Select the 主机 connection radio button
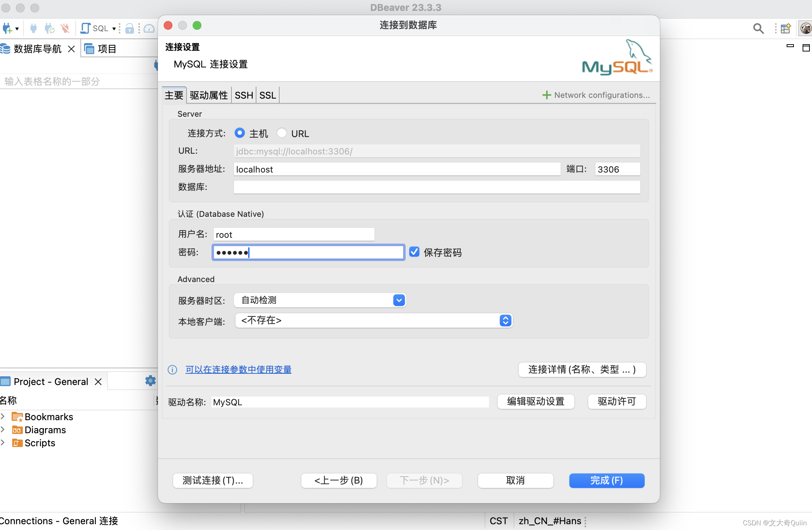Viewport: 812px width, 530px height. (239, 133)
